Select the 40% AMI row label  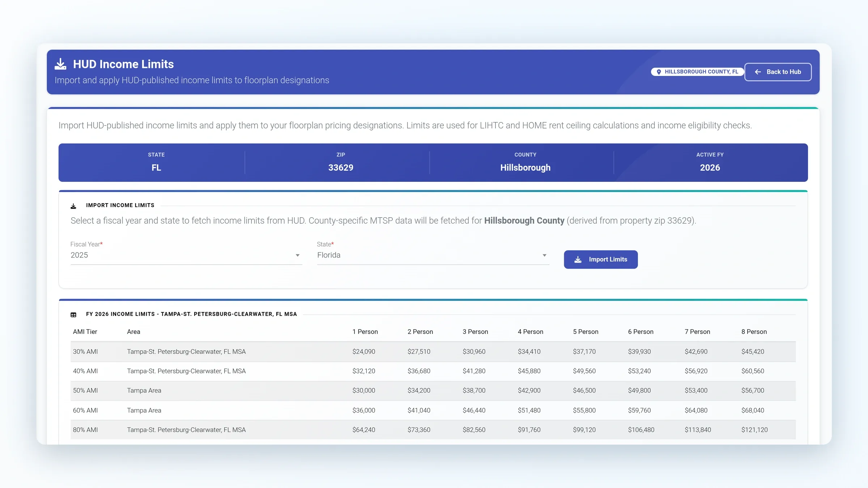(85, 371)
